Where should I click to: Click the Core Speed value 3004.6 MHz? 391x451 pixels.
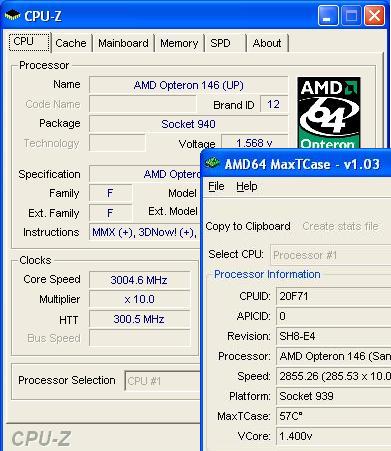(x=139, y=280)
